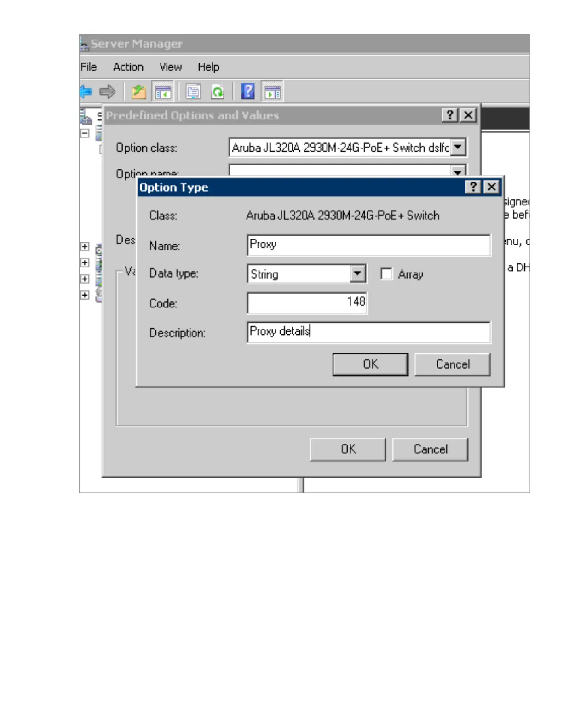Toggle the Show/Hide Console Tree icon
The height and width of the screenshot is (728, 563).
pyautogui.click(x=163, y=91)
